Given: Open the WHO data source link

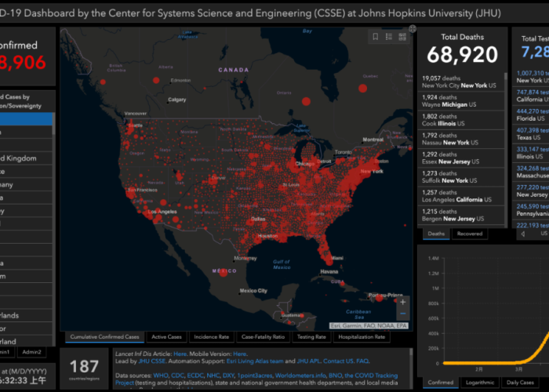Looking at the screenshot, I should pos(161,376).
